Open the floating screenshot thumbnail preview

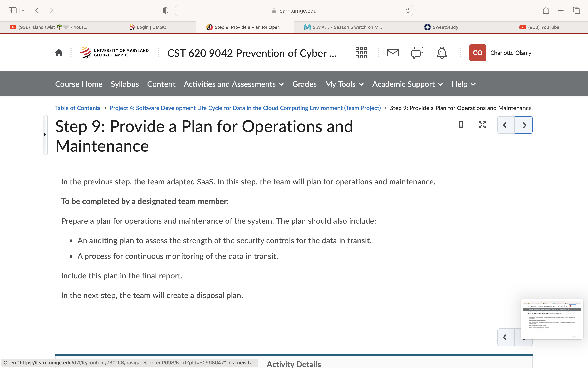pos(552,319)
